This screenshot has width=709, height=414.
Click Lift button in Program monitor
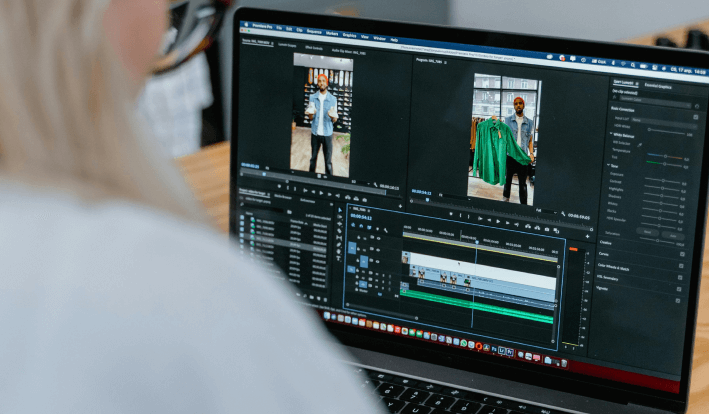pyautogui.click(x=528, y=226)
